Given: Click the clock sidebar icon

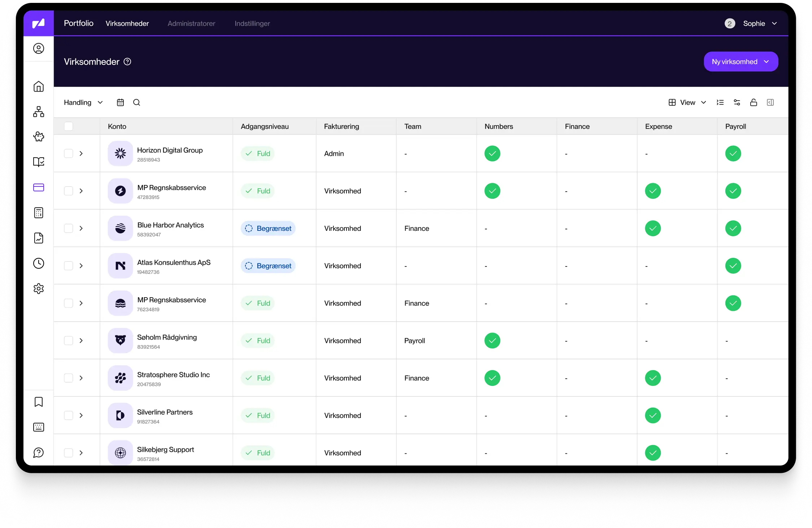Looking at the screenshot, I should tap(39, 263).
